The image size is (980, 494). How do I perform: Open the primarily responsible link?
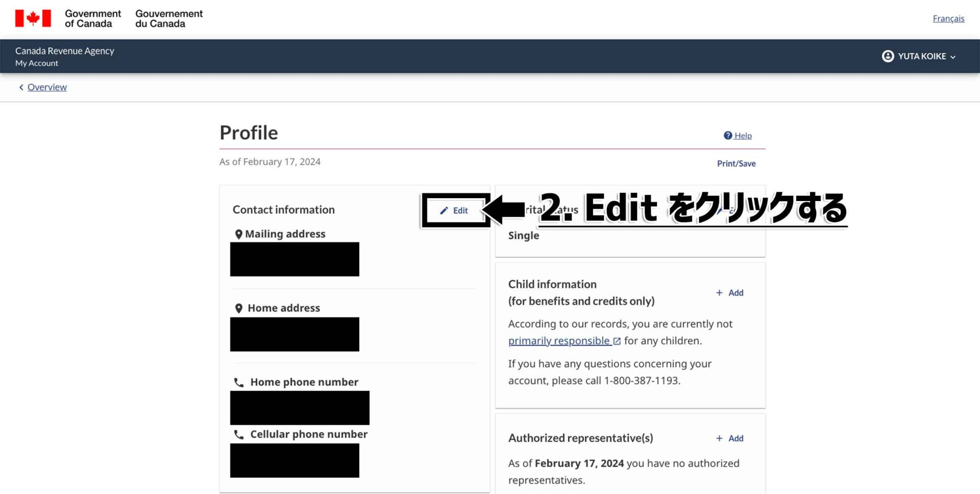(560, 341)
